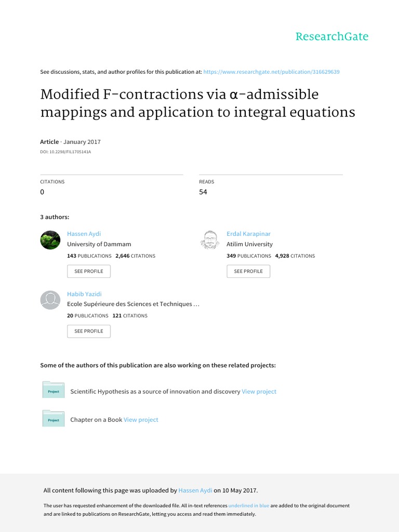View project for Scientific Hypothesis
This screenshot has height=532, width=399.
259,392
